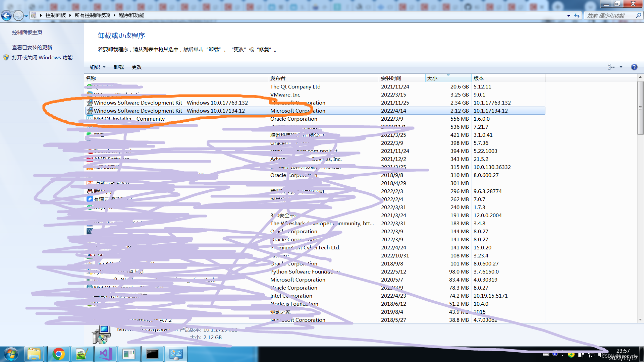Click the view layout icon
Screen dimensions: 644x362
point(611,67)
